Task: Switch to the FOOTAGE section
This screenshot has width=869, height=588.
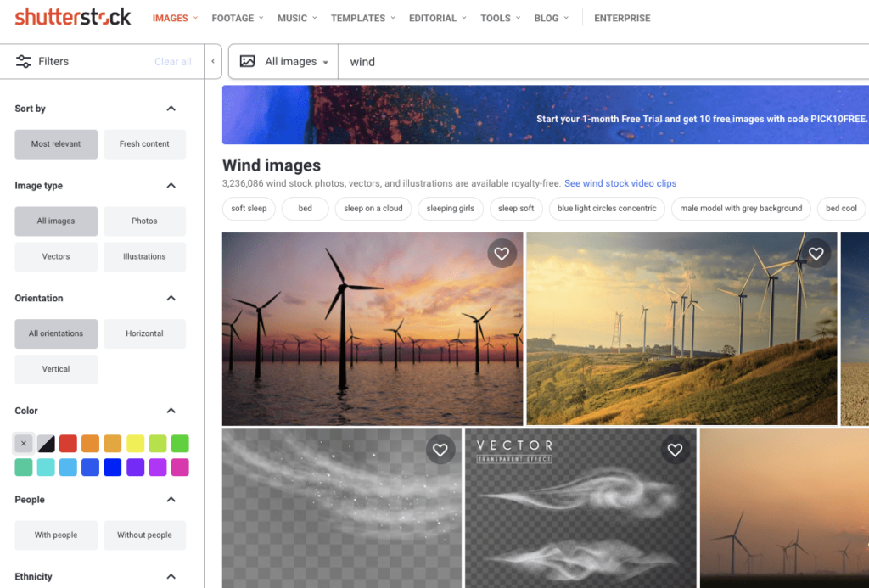Action: (233, 17)
